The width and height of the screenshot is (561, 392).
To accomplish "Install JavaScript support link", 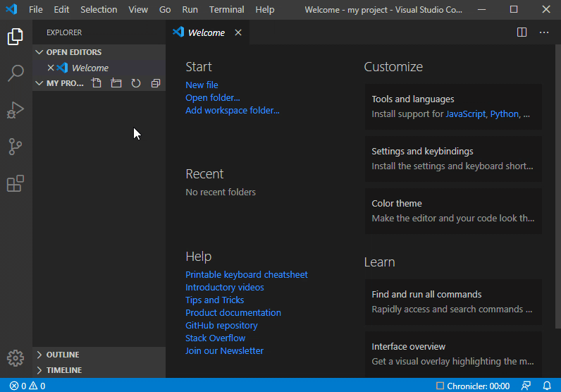I will [x=465, y=114].
